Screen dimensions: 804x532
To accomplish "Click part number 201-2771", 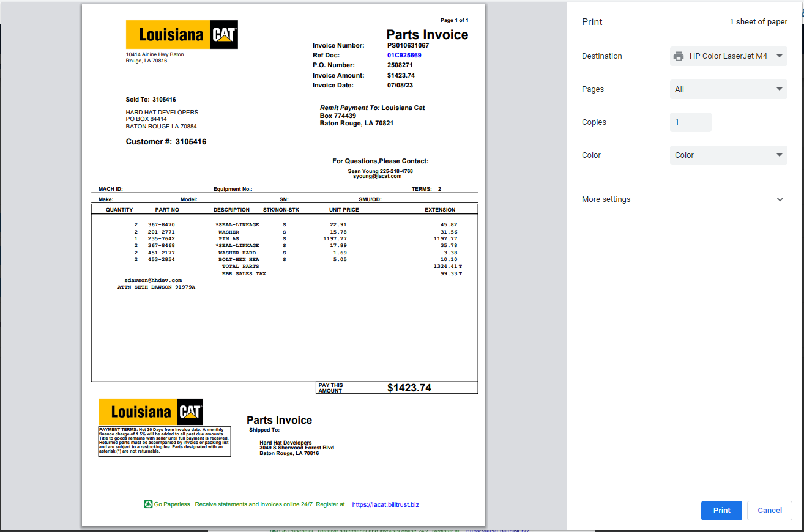I will click(x=162, y=232).
